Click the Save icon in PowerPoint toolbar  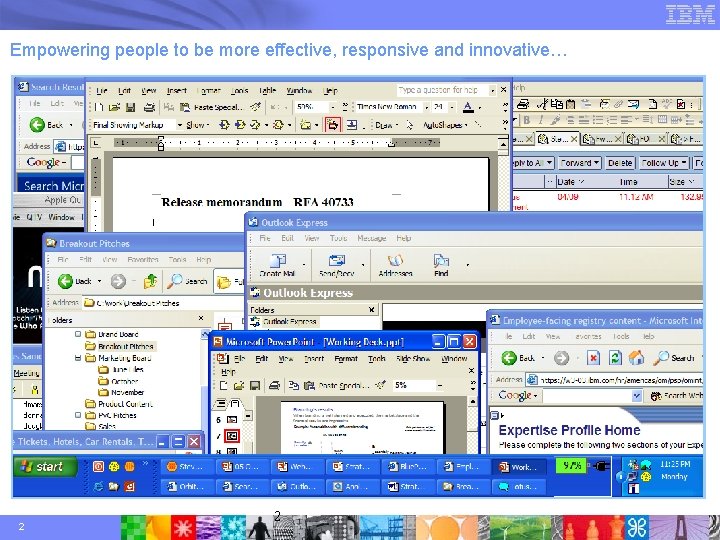(255, 385)
